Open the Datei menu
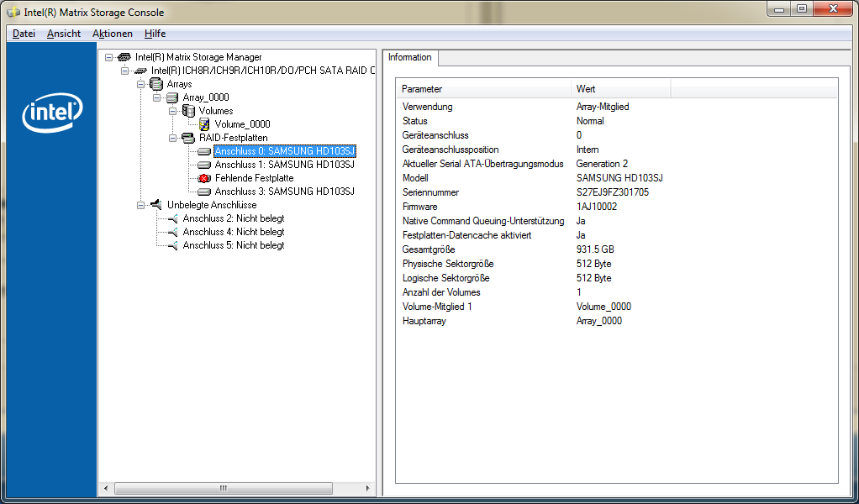859x504 pixels. point(24,34)
